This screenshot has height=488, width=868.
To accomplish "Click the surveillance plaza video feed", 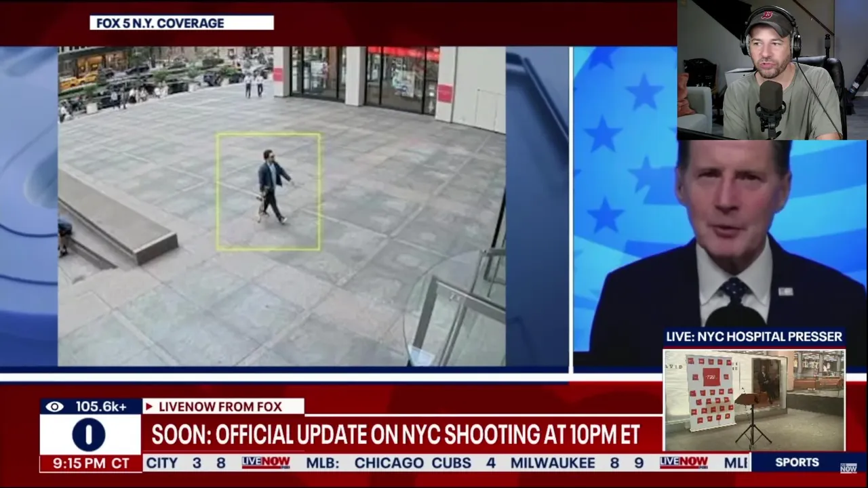I will tap(281, 206).
